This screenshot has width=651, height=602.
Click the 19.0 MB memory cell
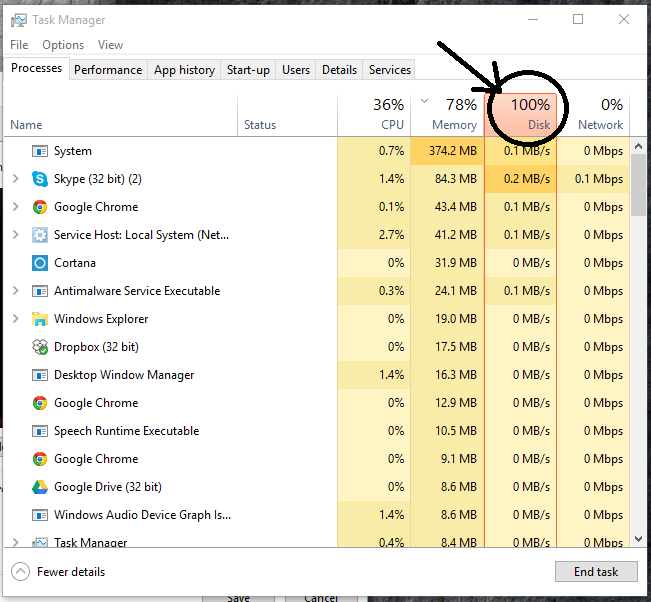(448, 319)
